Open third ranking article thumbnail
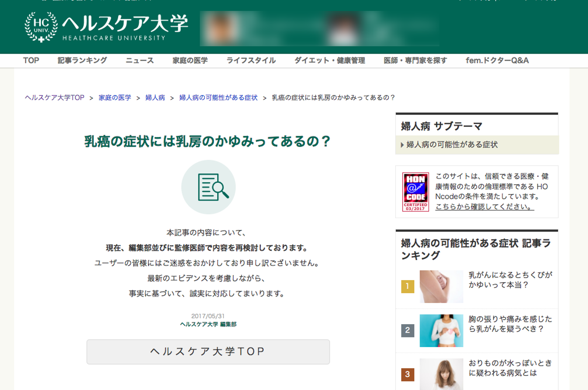 (x=441, y=374)
